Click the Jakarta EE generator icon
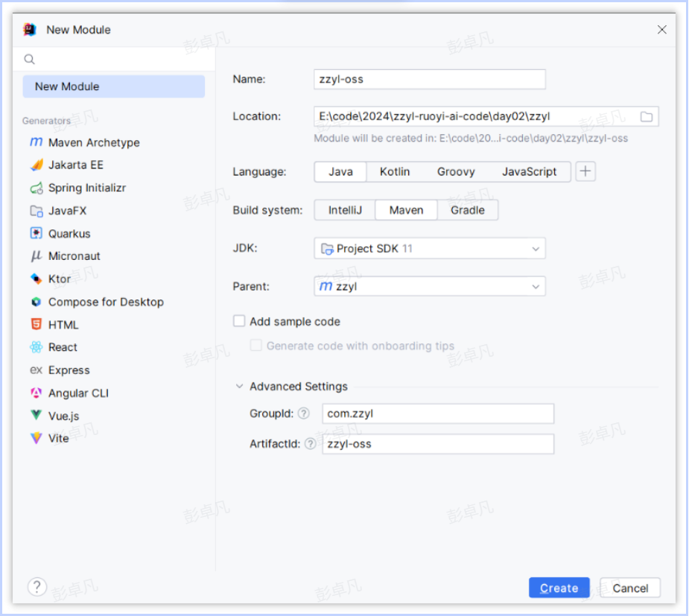The width and height of the screenshot is (689, 616). tap(36, 165)
